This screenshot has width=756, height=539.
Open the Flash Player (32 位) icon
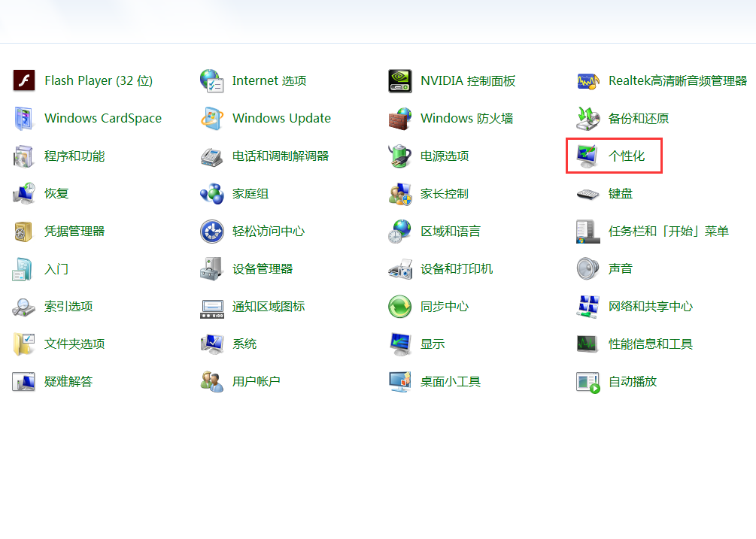click(23, 80)
